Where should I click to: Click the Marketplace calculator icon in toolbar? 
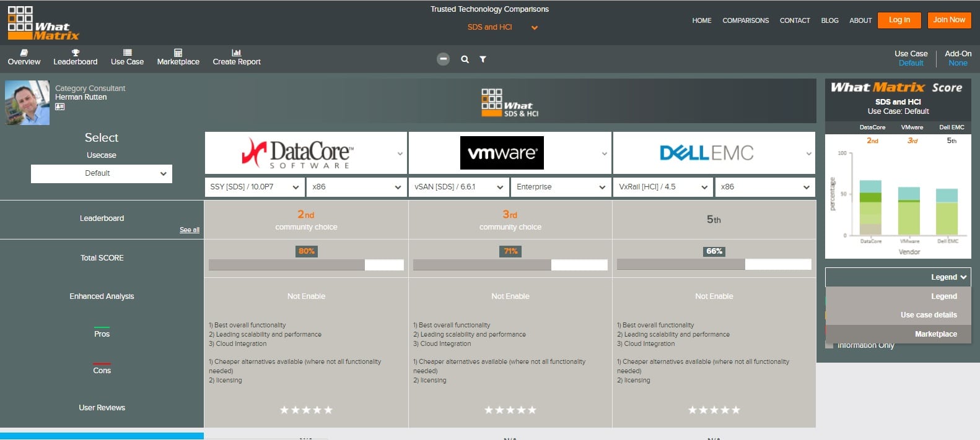(x=178, y=53)
